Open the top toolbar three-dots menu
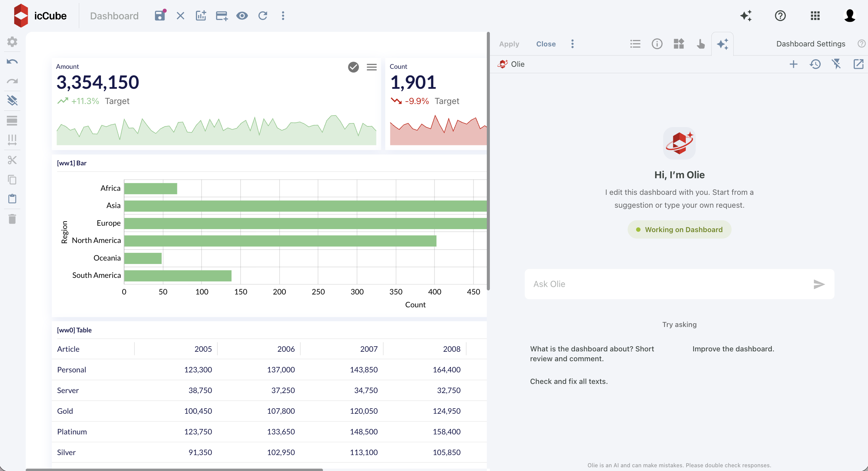 click(x=283, y=16)
